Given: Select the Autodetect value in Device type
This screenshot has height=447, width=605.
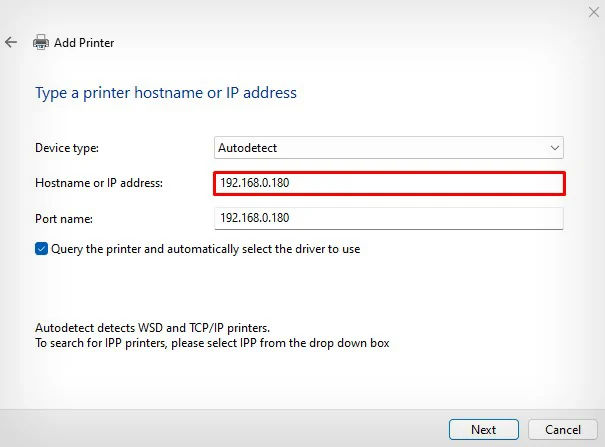Looking at the screenshot, I should click(247, 148).
